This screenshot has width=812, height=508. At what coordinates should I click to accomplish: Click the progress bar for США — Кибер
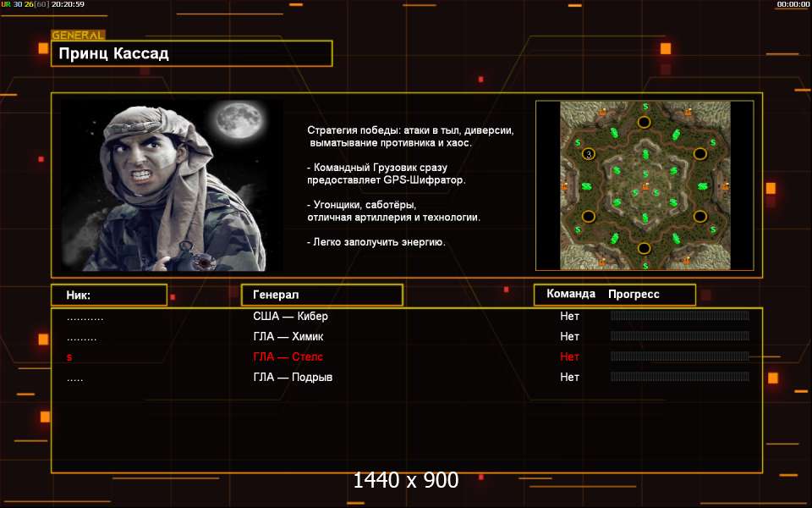679,317
